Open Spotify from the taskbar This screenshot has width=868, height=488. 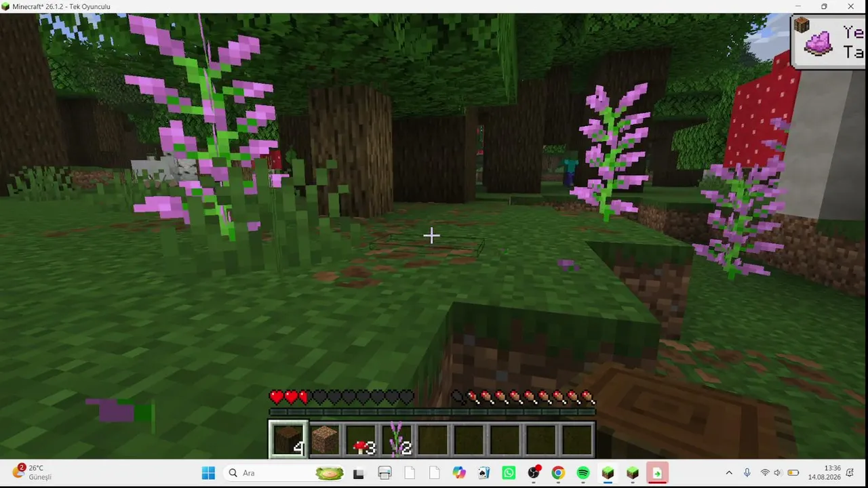(583, 473)
